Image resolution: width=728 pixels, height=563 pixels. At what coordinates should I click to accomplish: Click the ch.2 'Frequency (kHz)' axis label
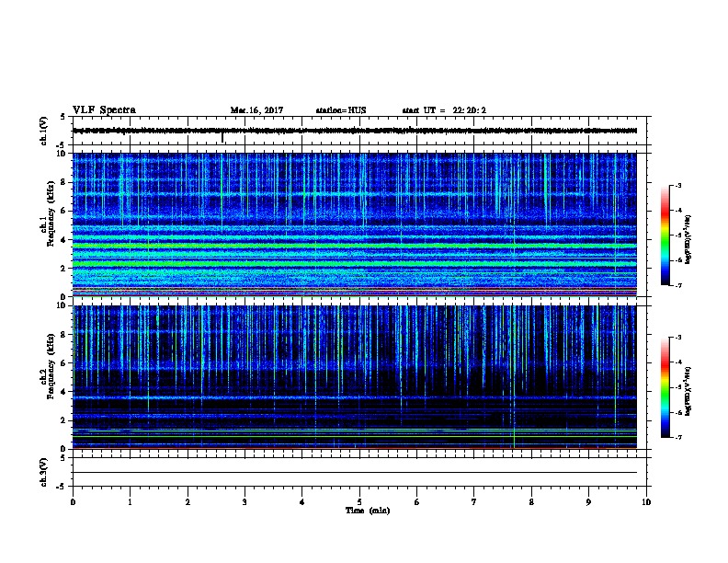(x=51, y=366)
